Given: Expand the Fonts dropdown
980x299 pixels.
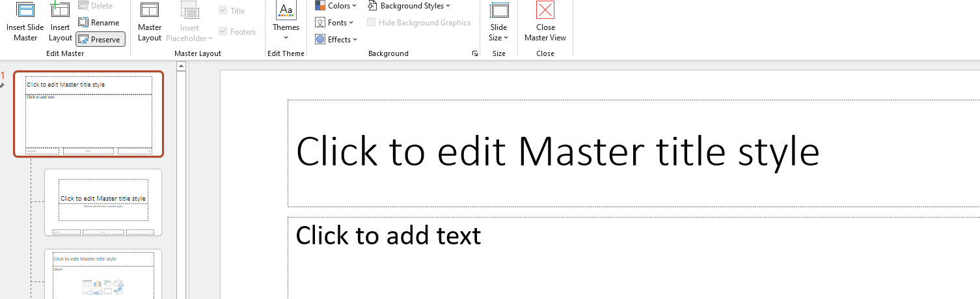Looking at the screenshot, I should 335,23.
